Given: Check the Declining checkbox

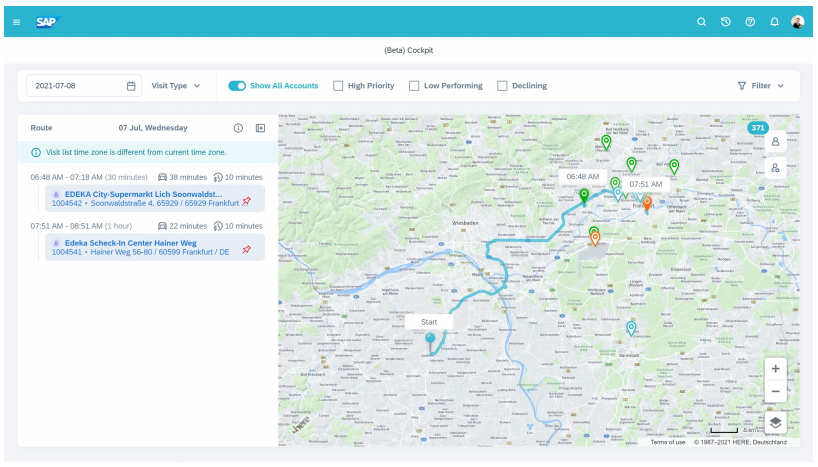Looking at the screenshot, I should point(502,86).
